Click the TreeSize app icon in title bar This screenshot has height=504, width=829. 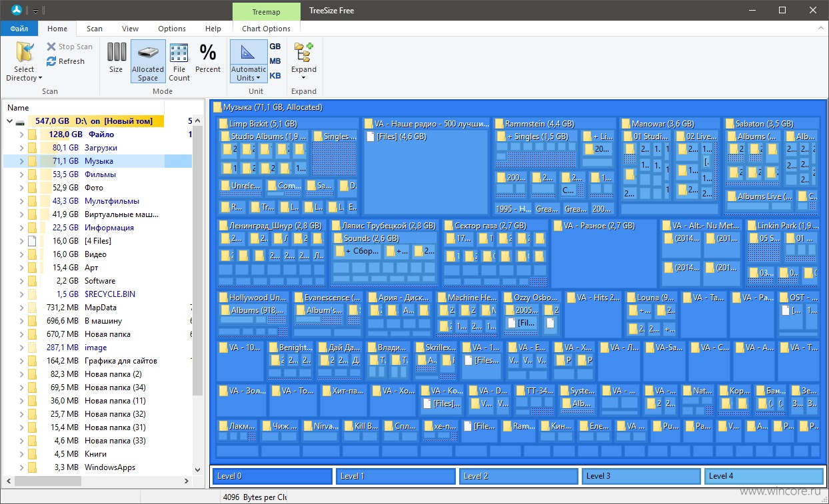pos(17,10)
